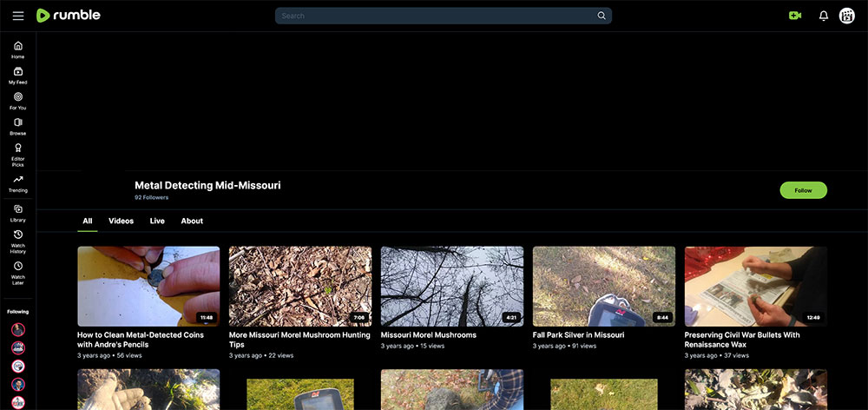Click title Fall Park Silver in Missouri
This screenshot has height=410, width=868.
[x=578, y=335]
